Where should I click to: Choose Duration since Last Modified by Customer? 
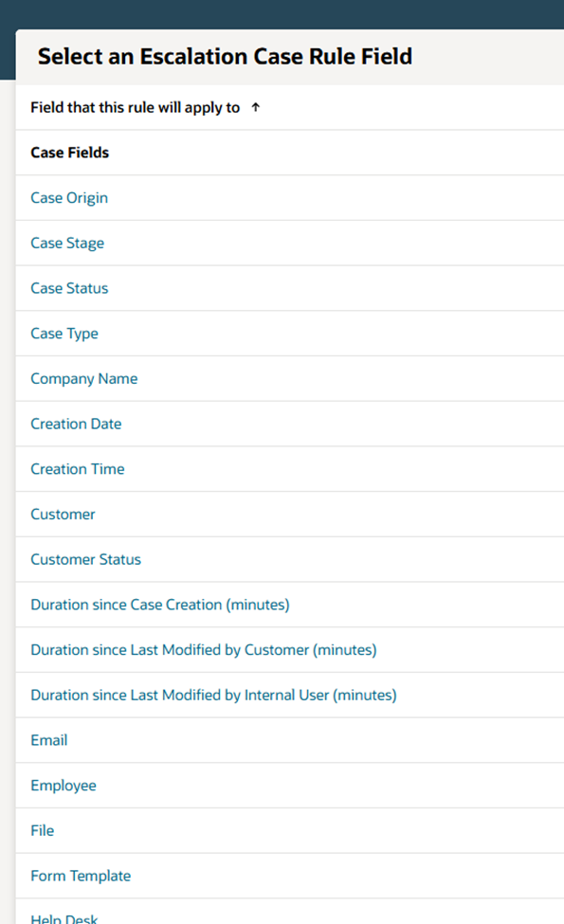pos(203,649)
